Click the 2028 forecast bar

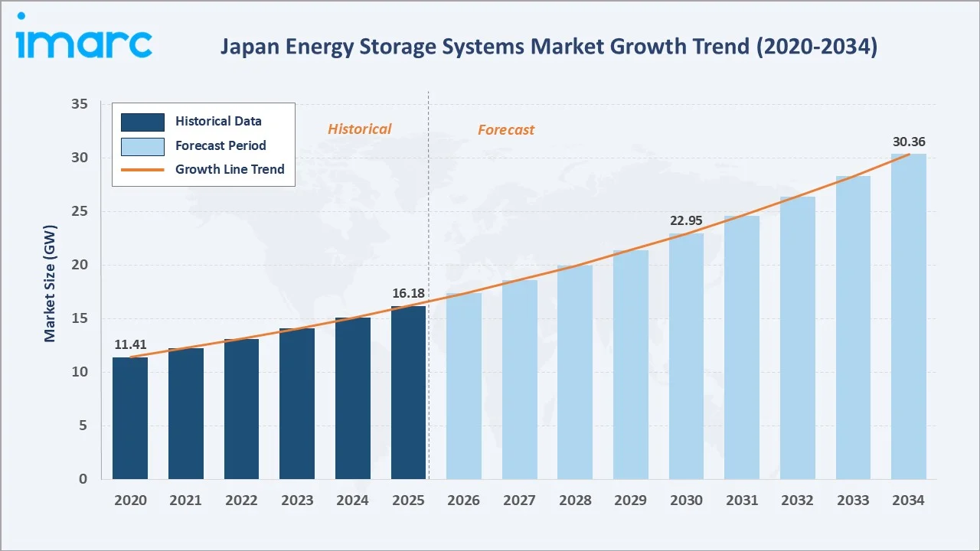(575, 372)
